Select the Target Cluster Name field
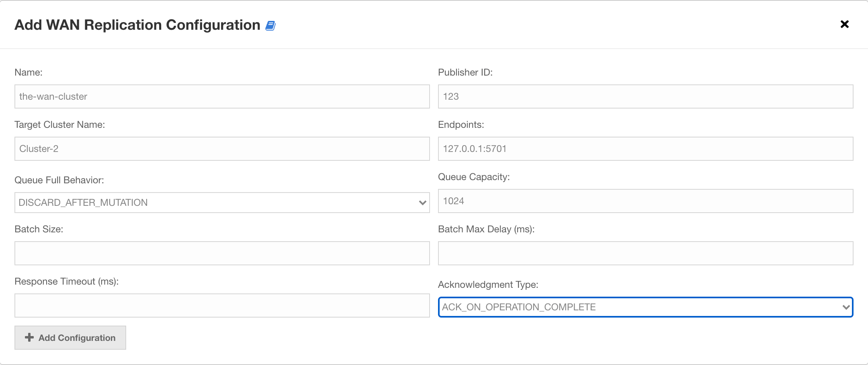 (x=222, y=149)
